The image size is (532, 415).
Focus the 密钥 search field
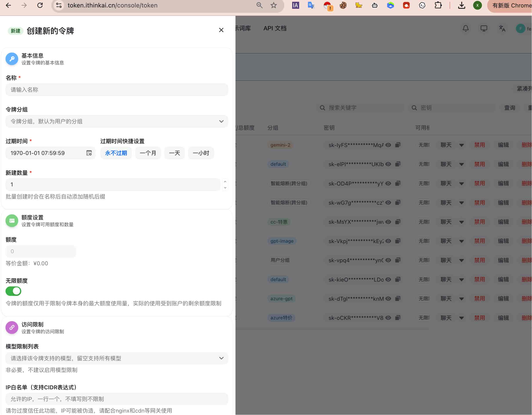pyautogui.click(x=452, y=108)
